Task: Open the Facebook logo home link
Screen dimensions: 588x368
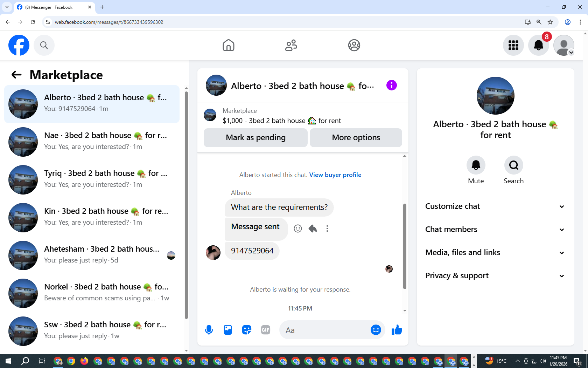Action: 19,45
